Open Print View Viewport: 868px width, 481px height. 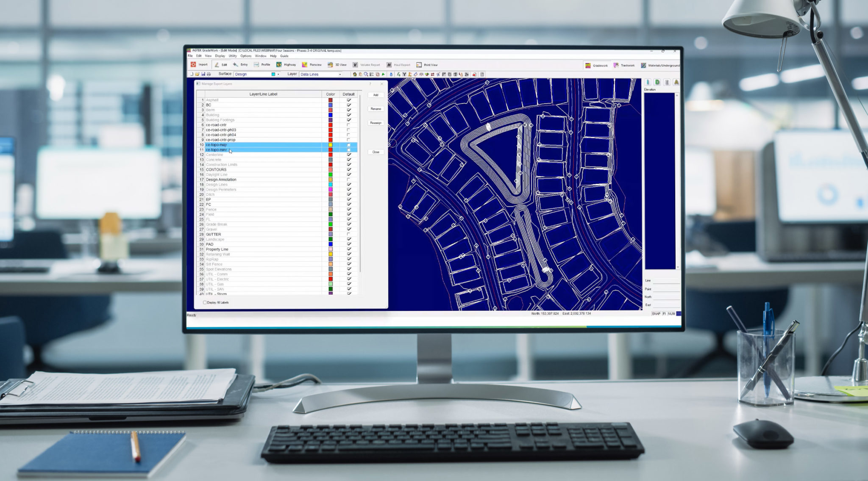427,64
